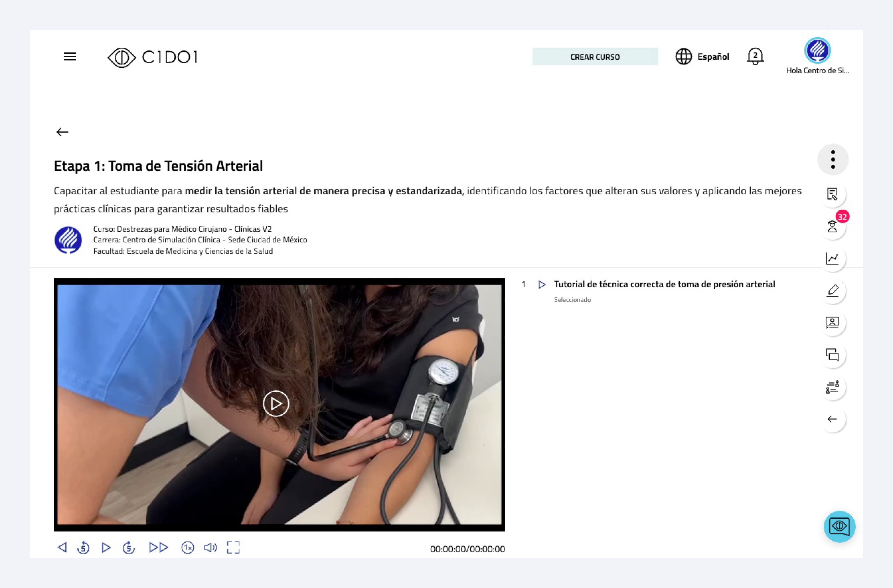Image resolution: width=893 pixels, height=588 pixels.
Task: Open the hamburger navigation menu
Action: [70, 57]
